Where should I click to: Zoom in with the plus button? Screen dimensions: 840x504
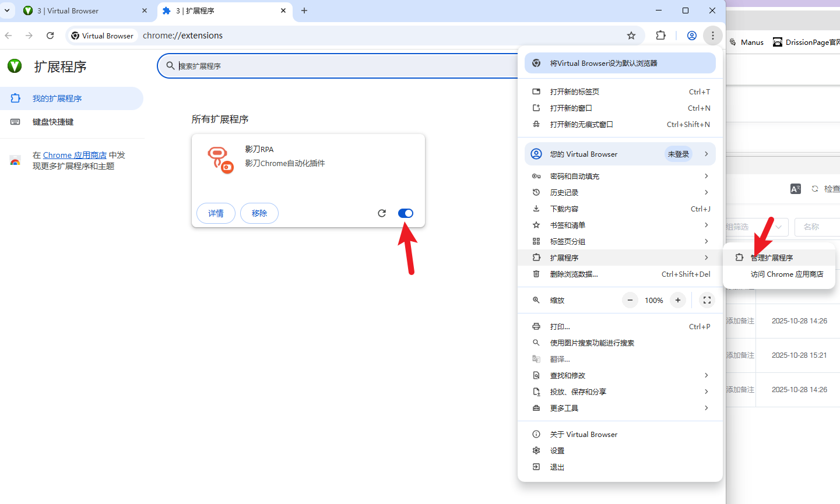[x=678, y=300]
